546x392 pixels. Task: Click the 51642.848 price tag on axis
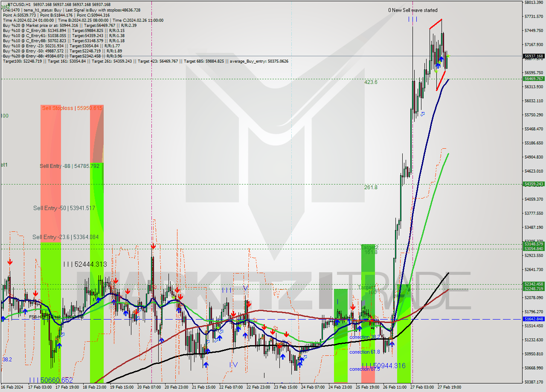tap(534, 319)
